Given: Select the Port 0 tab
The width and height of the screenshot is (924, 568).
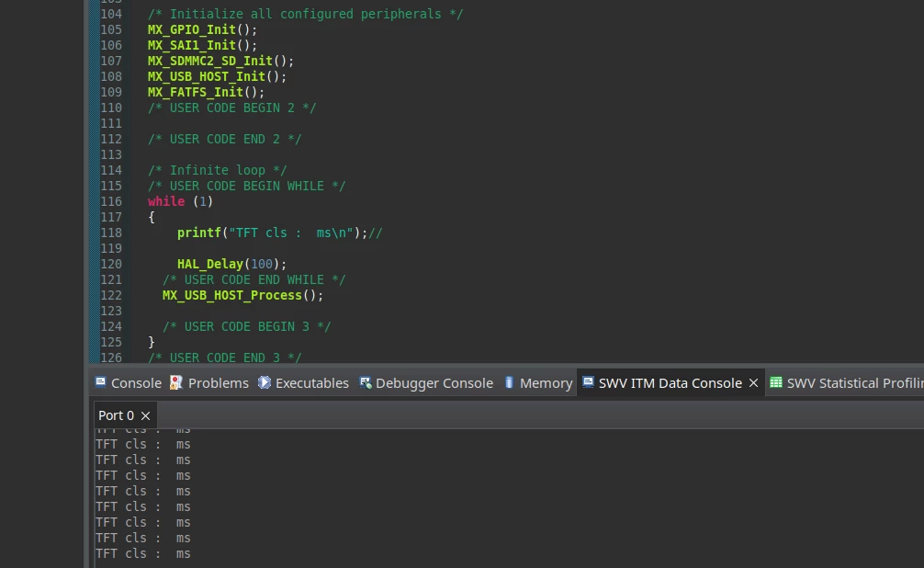Looking at the screenshot, I should (x=116, y=415).
